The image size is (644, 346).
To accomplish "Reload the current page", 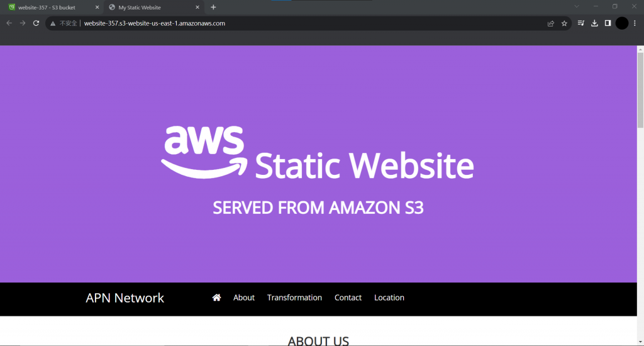I will (36, 23).
